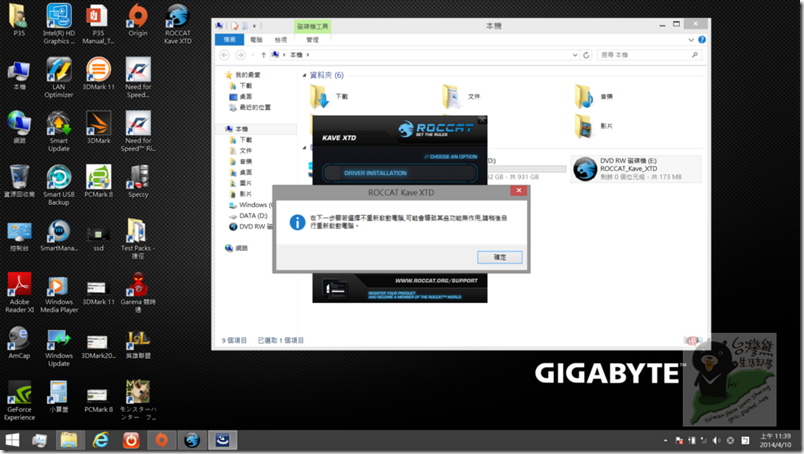Image resolution: width=804 pixels, height=454 pixels.
Task: Open the Documents folder in main pane
Action: [461, 96]
